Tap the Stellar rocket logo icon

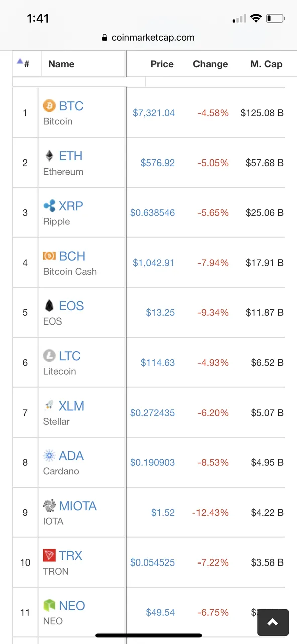49,406
